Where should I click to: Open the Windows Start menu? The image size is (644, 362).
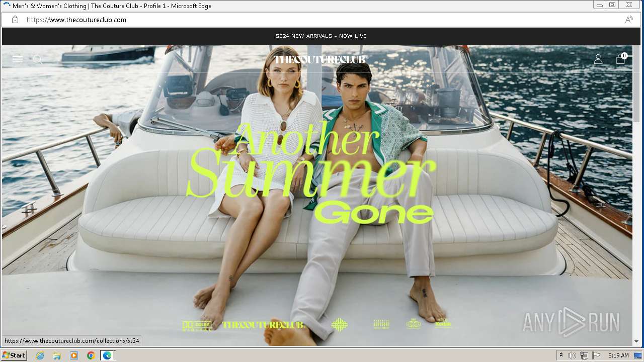click(14, 355)
